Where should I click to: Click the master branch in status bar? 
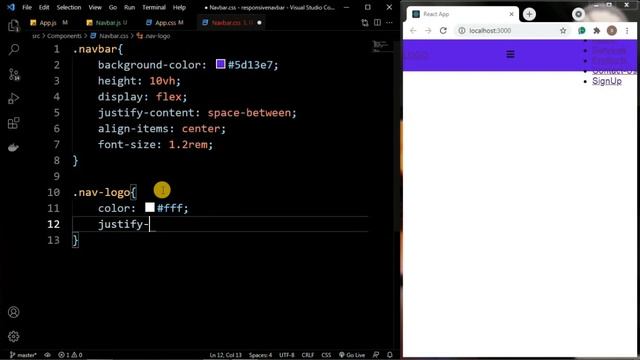23,355
